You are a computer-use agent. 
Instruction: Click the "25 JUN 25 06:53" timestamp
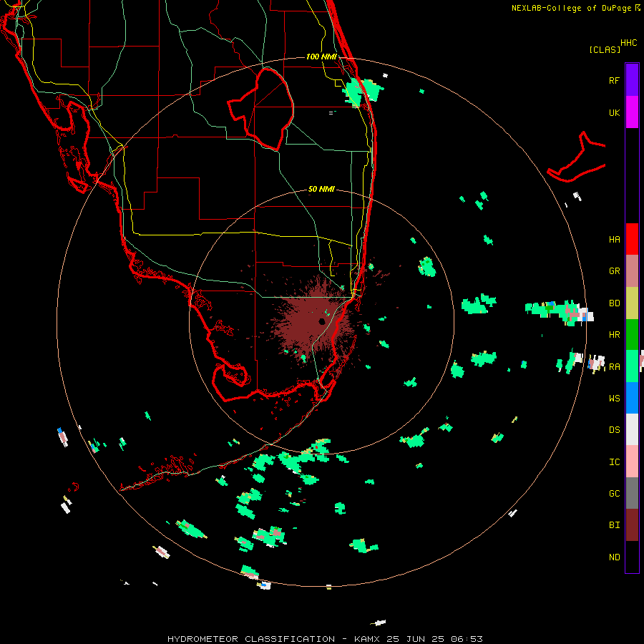pos(434,639)
